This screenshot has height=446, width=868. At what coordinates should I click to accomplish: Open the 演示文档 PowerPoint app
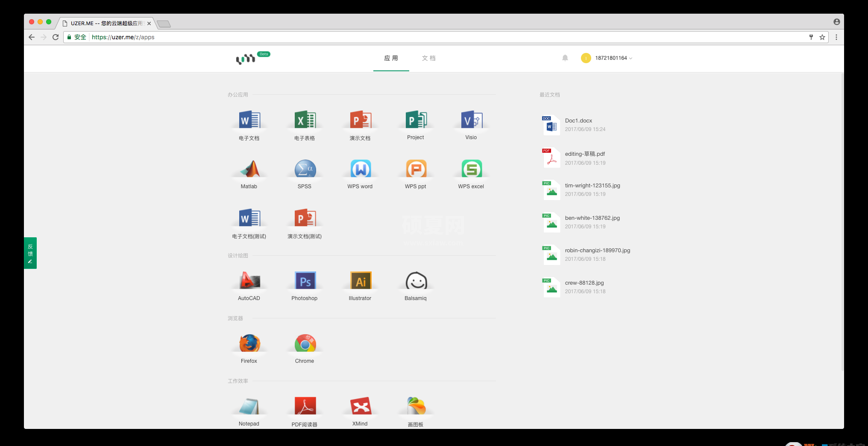(x=361, y=120)
